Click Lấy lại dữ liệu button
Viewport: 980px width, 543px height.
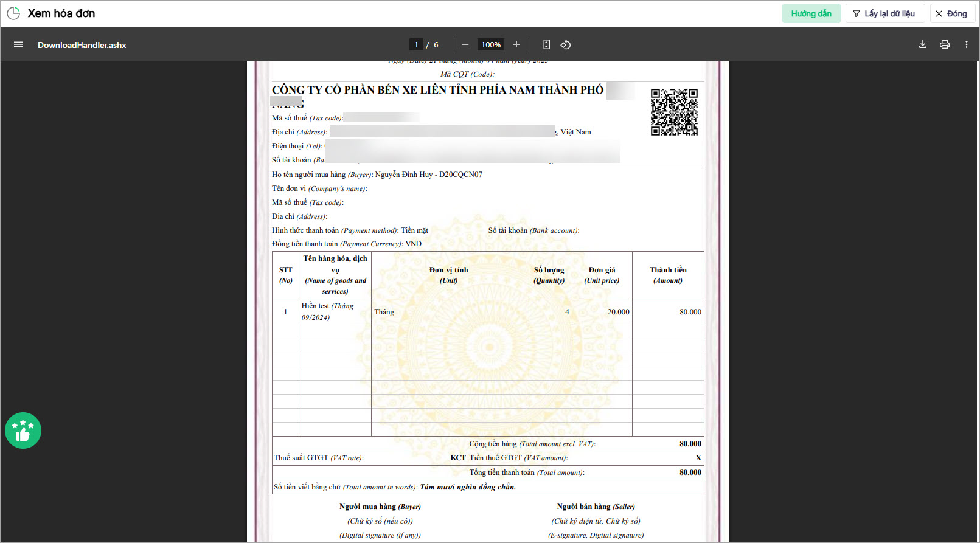(x=885, y=13)
